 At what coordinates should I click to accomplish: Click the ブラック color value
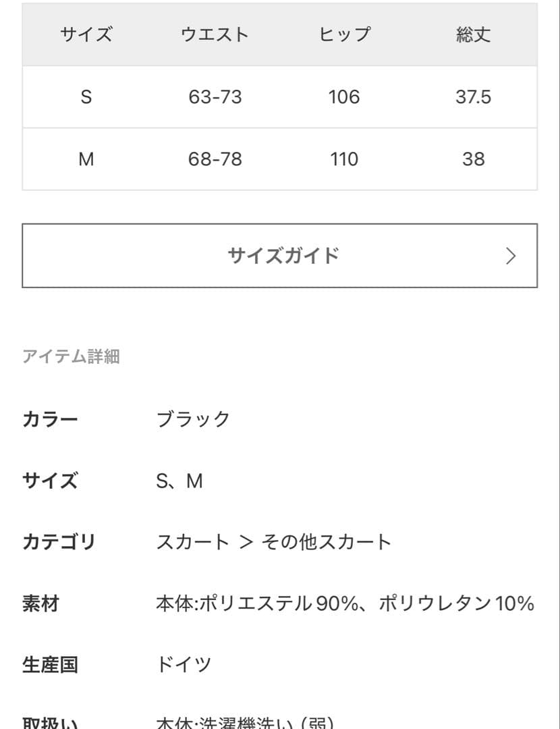194,419
